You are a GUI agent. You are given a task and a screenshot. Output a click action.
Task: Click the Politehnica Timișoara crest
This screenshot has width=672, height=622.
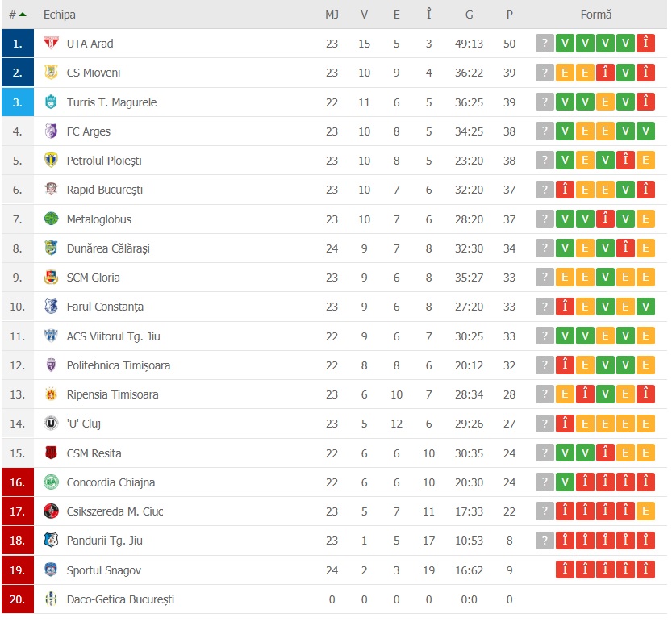click(x=50, y=365)
